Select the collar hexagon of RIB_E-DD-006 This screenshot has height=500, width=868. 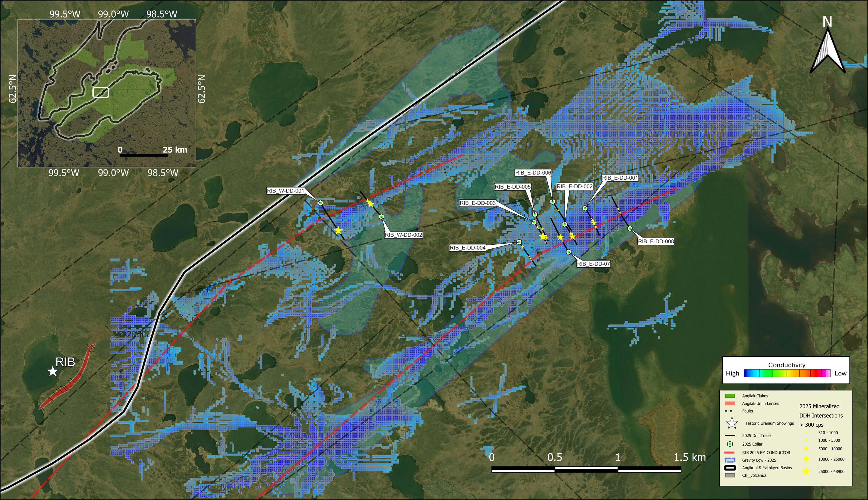[553, 202]
